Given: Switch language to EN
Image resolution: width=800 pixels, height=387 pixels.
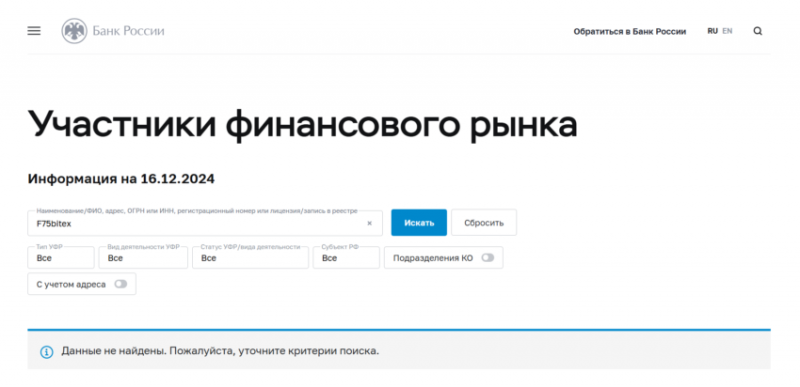Looking at the screenshot, I should coord(727,31).
